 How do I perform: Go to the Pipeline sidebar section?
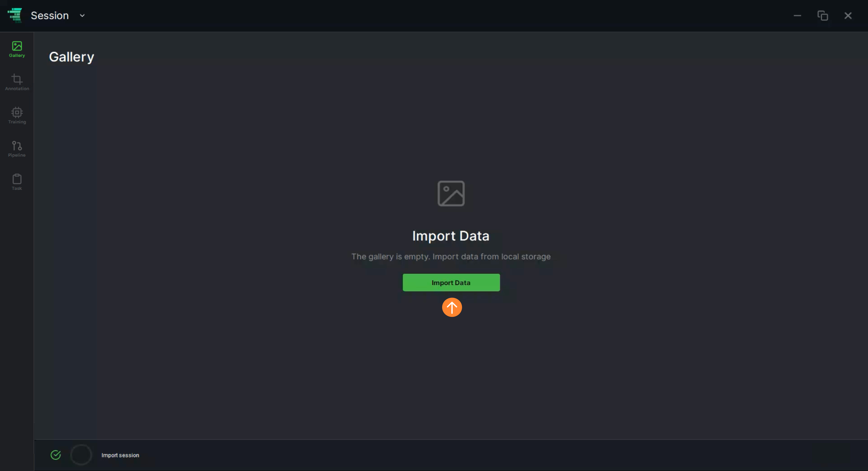17,149
